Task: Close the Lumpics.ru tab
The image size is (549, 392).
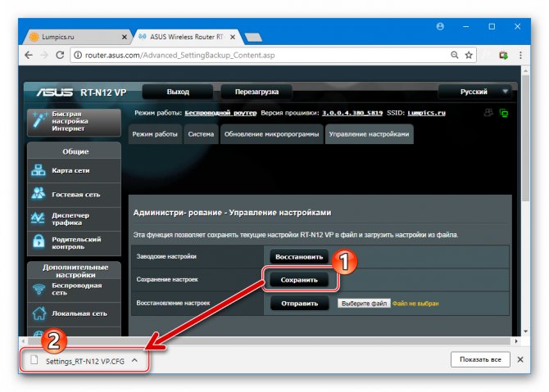Action: tap(125, 37)
